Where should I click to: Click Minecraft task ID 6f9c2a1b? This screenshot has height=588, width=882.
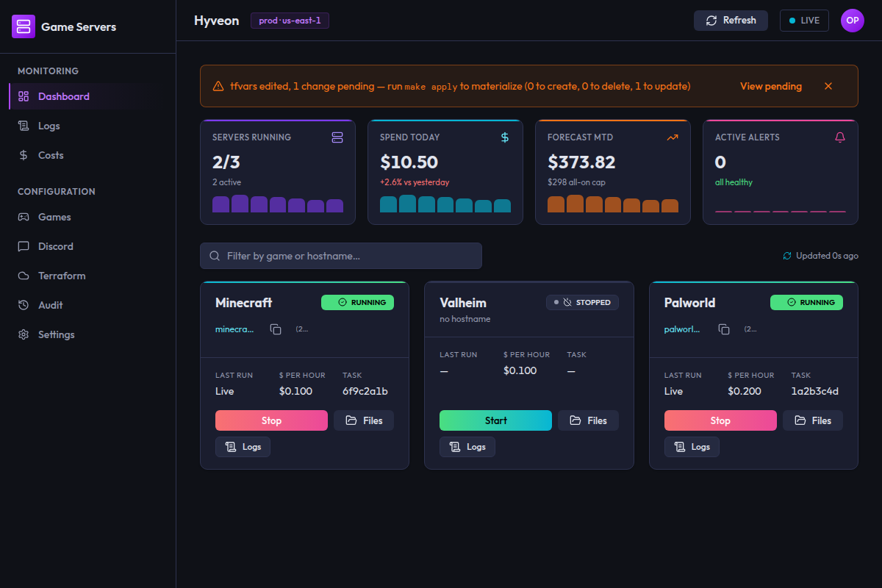coord(365,391)
